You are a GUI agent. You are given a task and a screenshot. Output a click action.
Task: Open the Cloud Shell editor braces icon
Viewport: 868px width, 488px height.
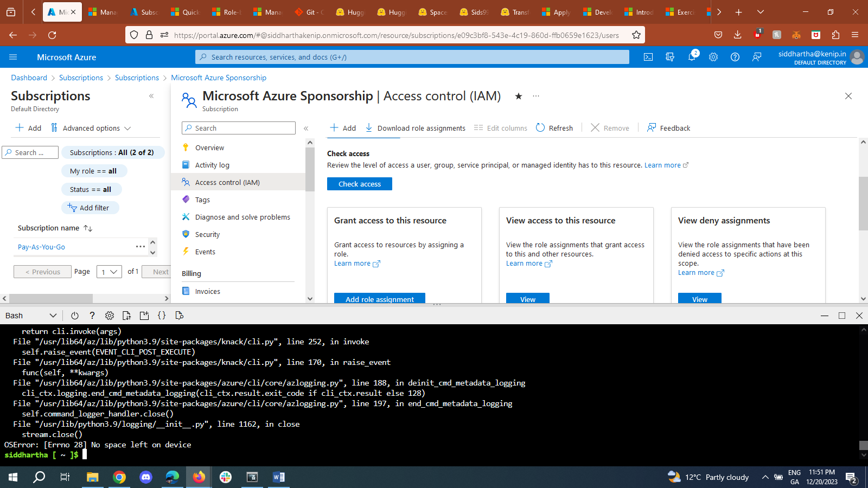click(x=162, y=316)
